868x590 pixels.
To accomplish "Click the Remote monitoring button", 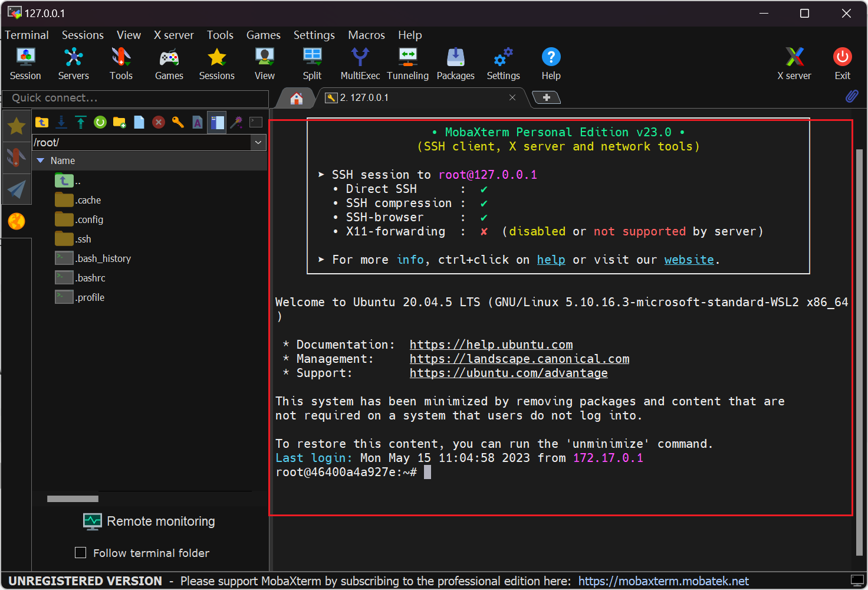I will point(150,522).
